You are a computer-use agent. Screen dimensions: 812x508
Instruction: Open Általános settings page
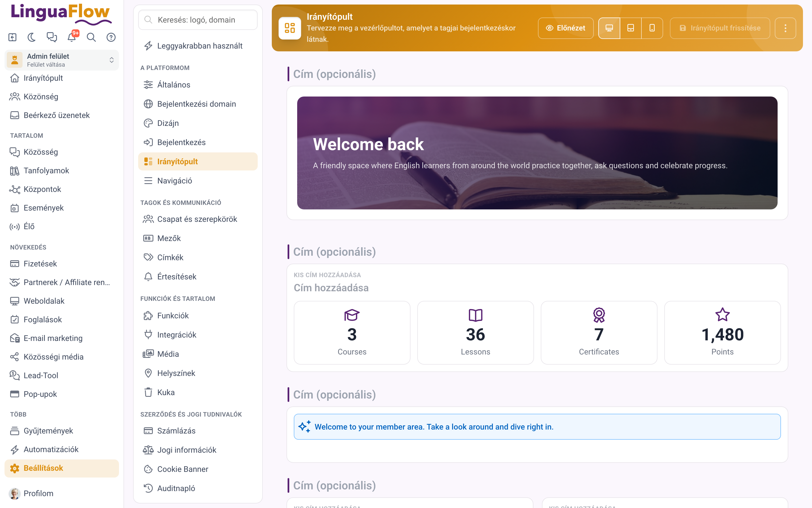pyautogui.click(x=198, y=85)
